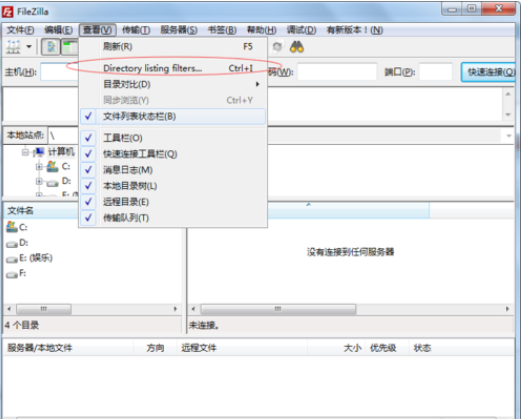Open the 文件(F) menu
This screenshot has width=532, height=419.
click(20, 30)
